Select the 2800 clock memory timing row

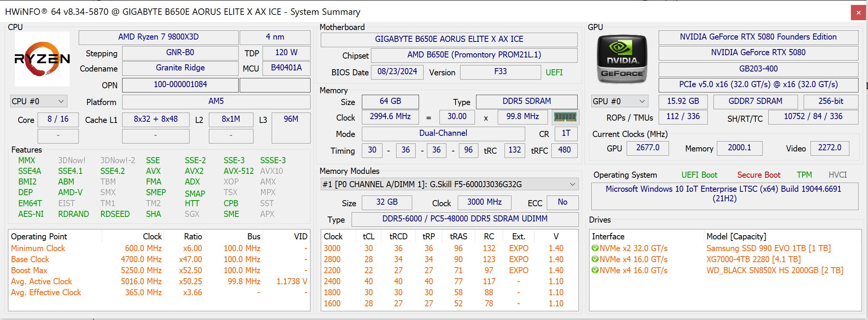coord(332,260)
